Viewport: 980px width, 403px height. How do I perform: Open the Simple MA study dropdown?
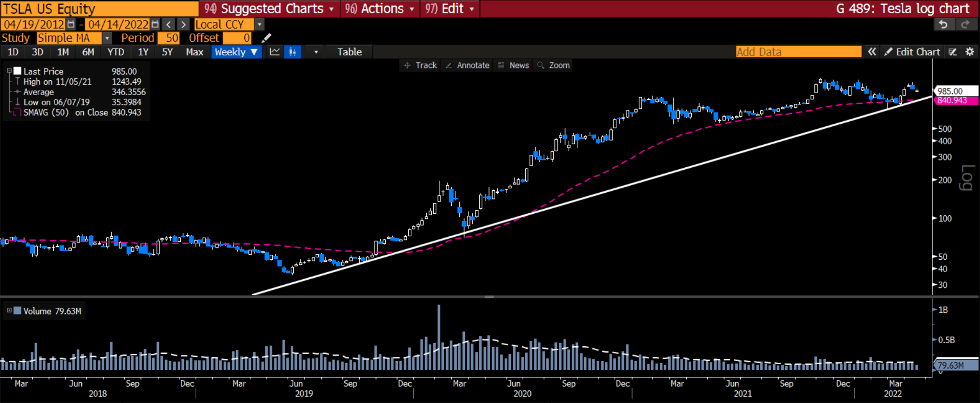click(107, 38)
